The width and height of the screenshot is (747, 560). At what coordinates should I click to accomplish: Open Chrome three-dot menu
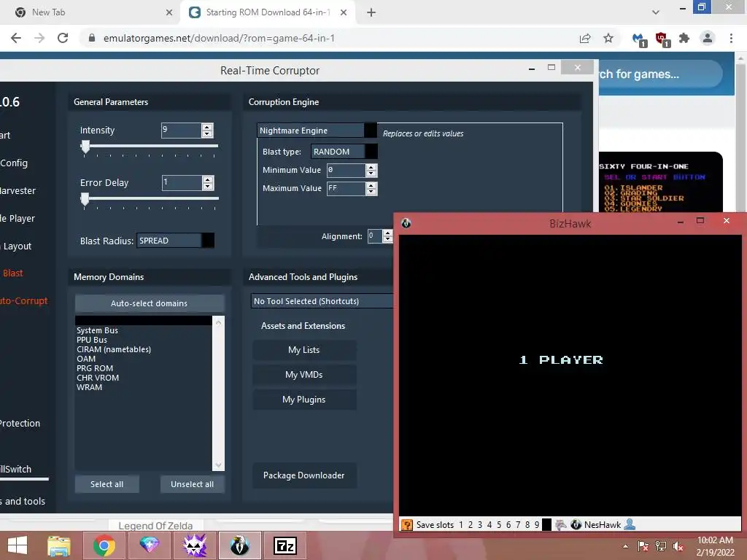pyautogui.click(x=731, y=38)
